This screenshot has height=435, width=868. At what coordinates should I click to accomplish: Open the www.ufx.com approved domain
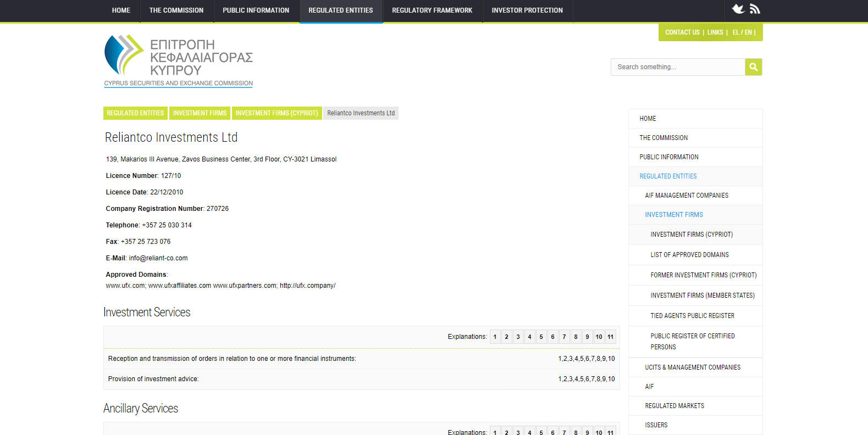[125, 286]
